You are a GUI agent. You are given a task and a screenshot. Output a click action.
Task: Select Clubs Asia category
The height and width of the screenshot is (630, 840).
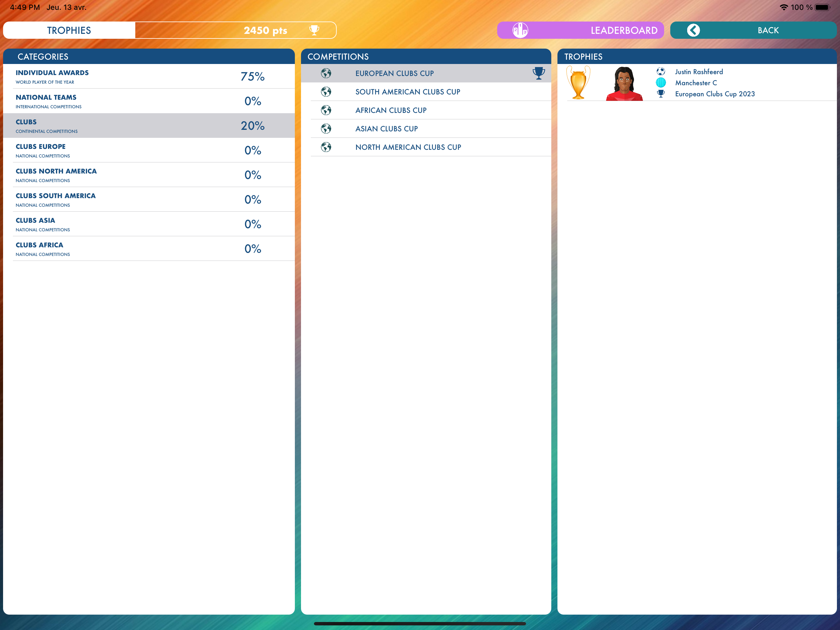coord(149,224)
